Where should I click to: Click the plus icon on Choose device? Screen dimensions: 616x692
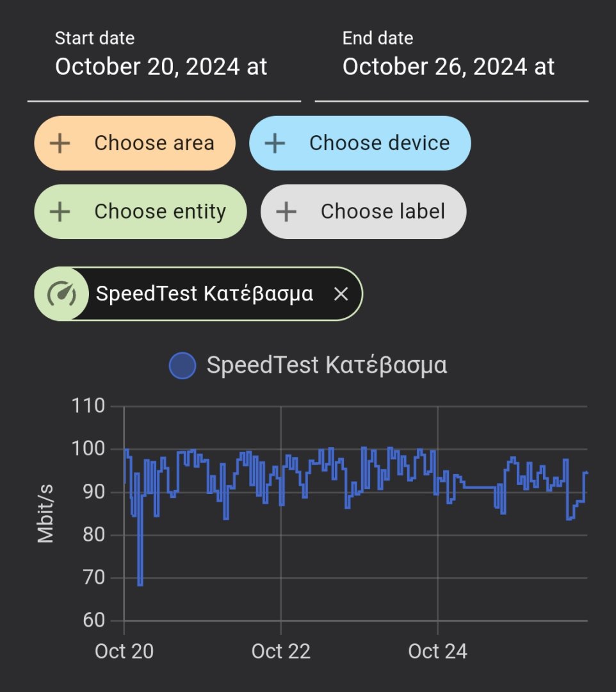point(275,143)
